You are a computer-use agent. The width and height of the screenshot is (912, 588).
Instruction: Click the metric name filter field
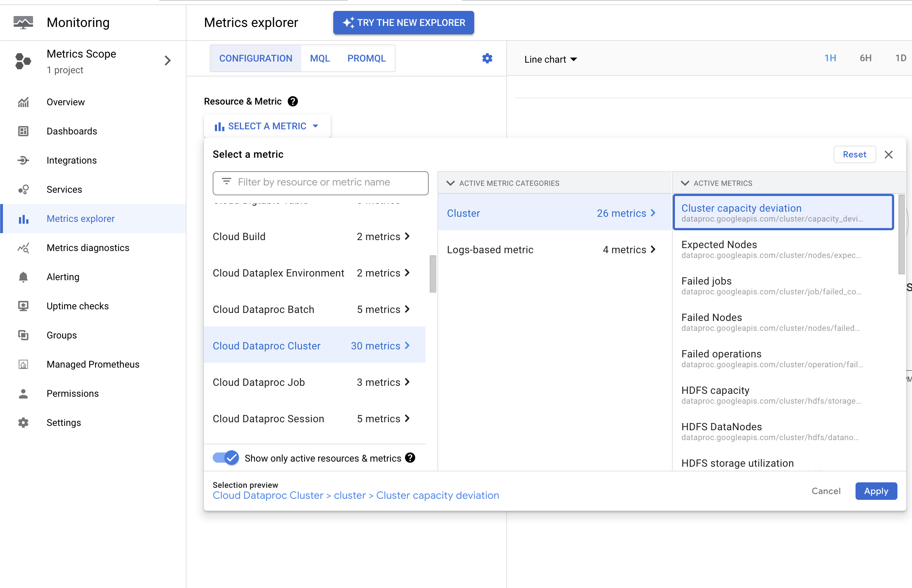tap(321, 183)
